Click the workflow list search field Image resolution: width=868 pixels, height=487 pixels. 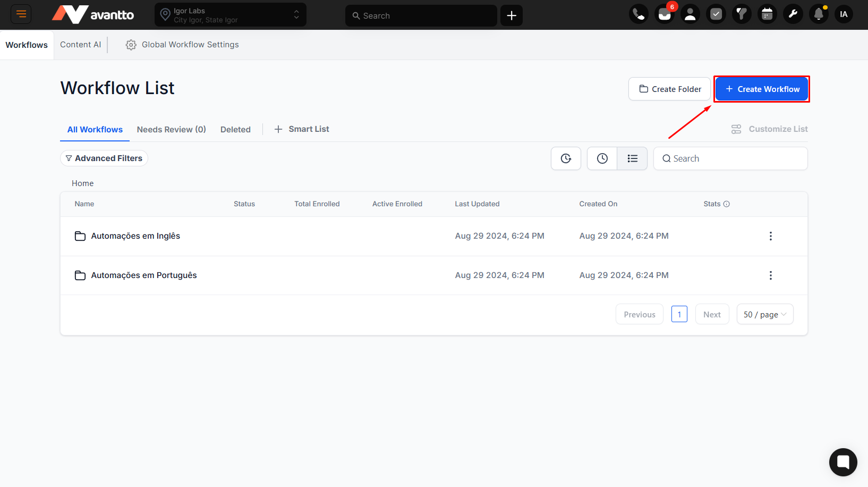(x=736, y=158)
